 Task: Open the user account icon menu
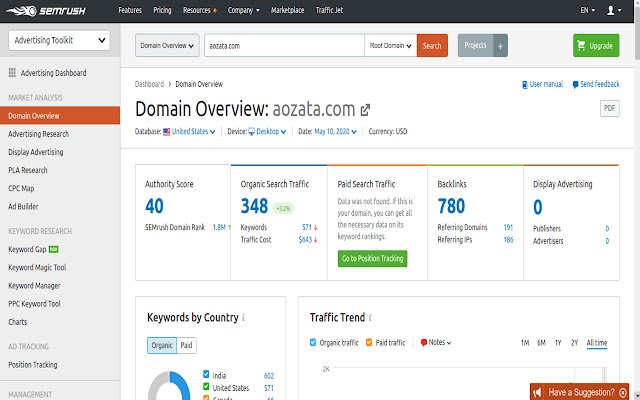614,11
